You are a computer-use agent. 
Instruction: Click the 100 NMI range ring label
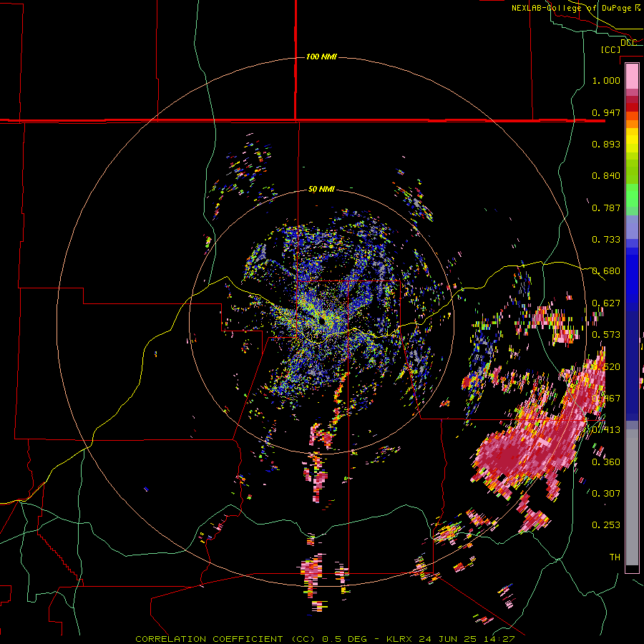321,57
